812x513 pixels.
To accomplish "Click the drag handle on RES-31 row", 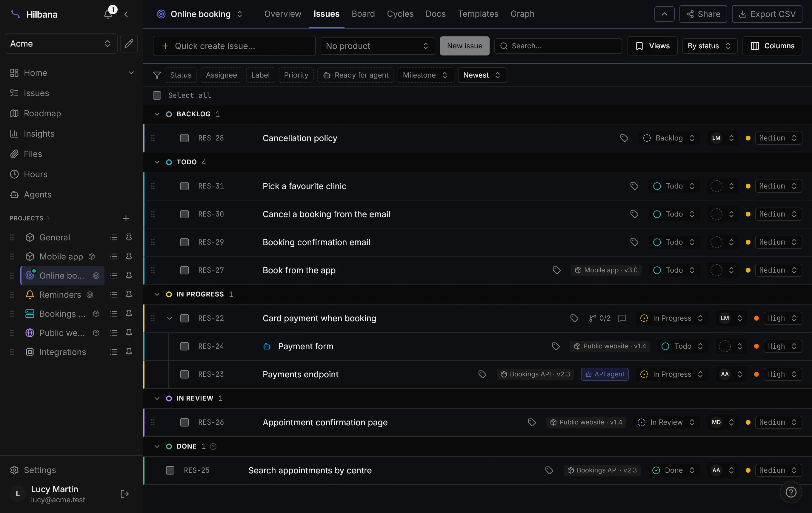I will [x=153, y=186].
